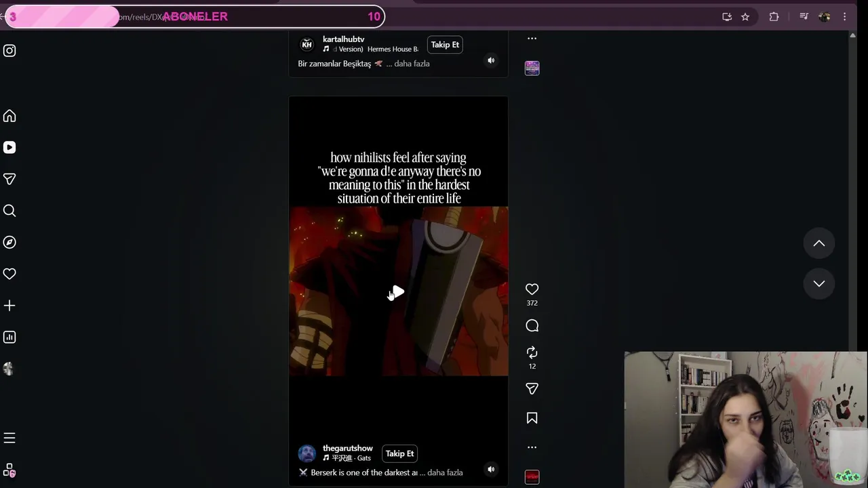868x488 pixels.
Task: Expand Berserk caption with daha fazla
Action: click(x=445, y=472)
